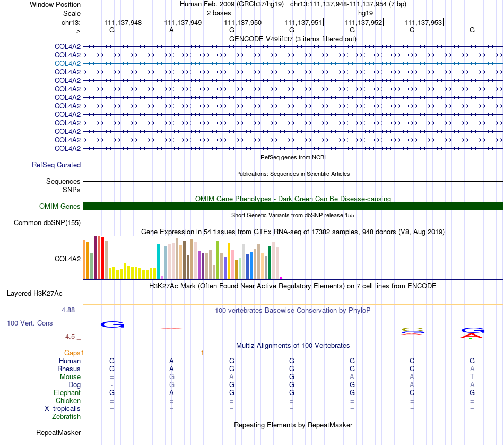504x445 pixels.
Task: Click the G over A logo at last base
Action: [x=473, y=333]
